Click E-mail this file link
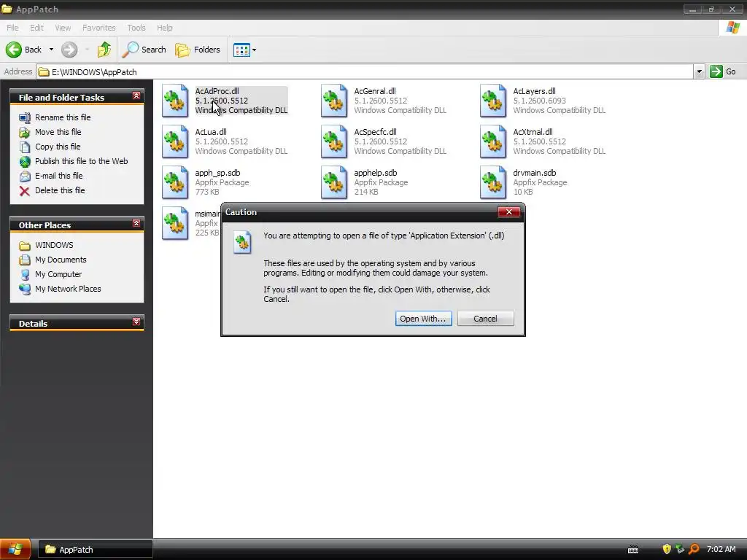 58,176
